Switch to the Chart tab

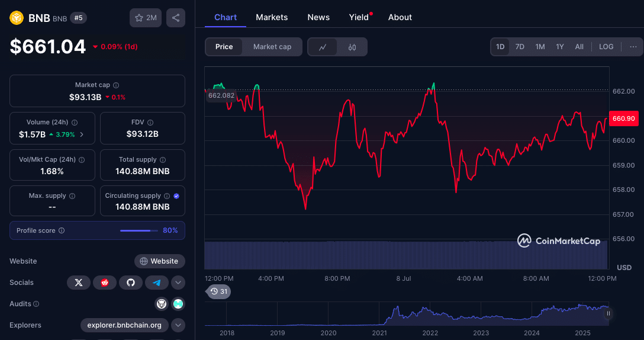pos(226,17)
